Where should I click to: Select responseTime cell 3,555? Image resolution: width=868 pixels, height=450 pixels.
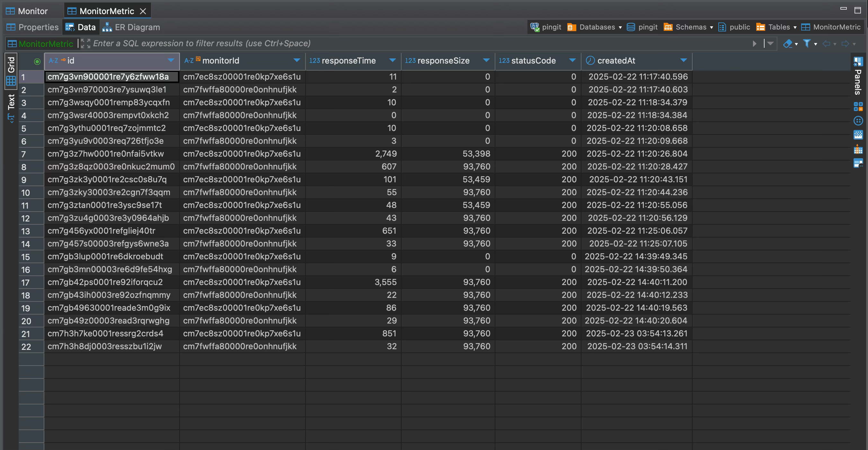click(353, 282)
